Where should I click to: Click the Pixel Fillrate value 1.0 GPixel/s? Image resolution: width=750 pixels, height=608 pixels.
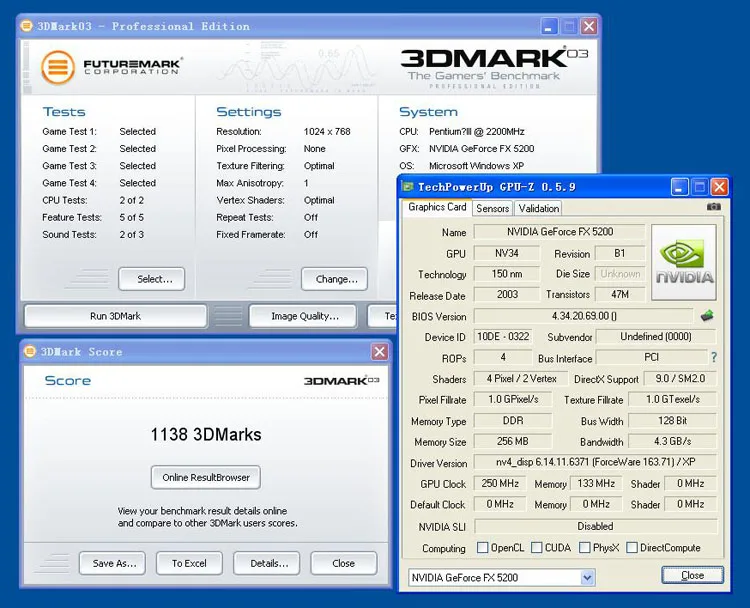[512, 399]
